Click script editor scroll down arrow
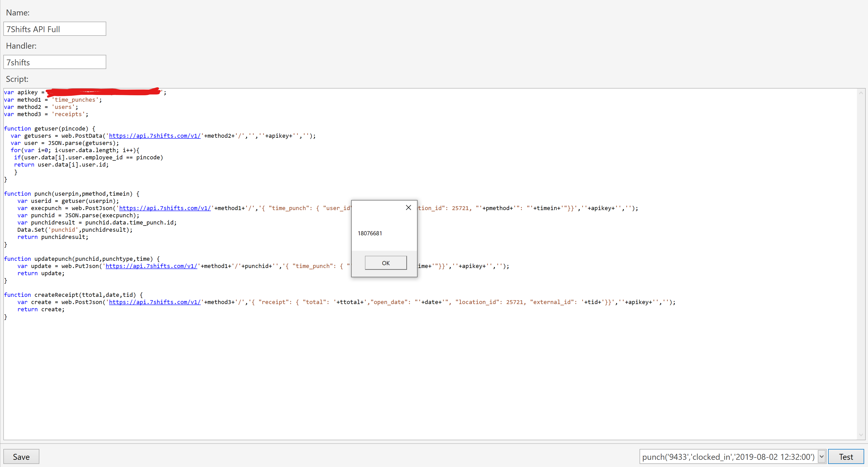This screenshot has width=868, height=467. [861, 435]
